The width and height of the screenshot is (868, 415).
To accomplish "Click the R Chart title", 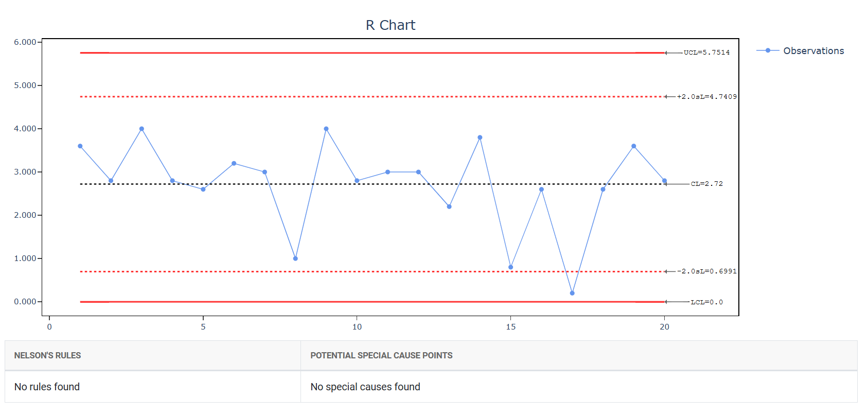I will 391,25.
